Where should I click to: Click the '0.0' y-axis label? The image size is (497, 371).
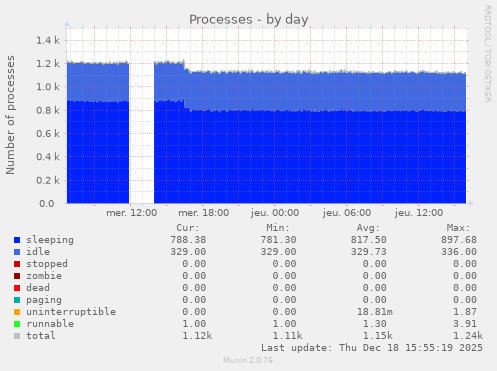click(x=47, y=204)
